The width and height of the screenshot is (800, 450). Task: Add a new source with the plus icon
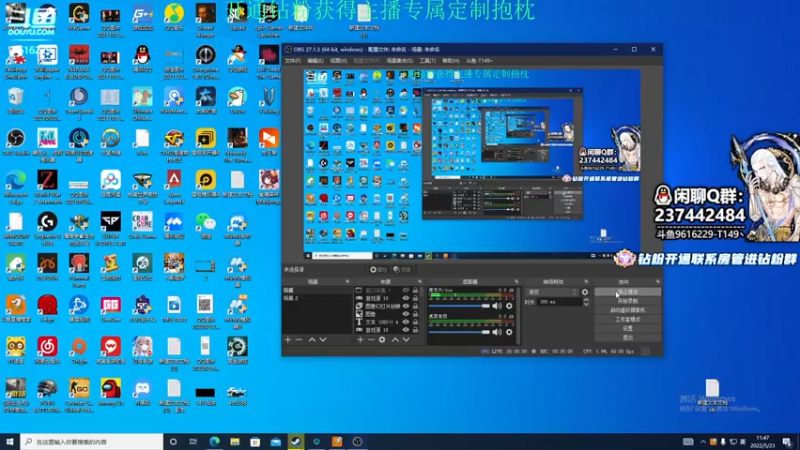360,340
